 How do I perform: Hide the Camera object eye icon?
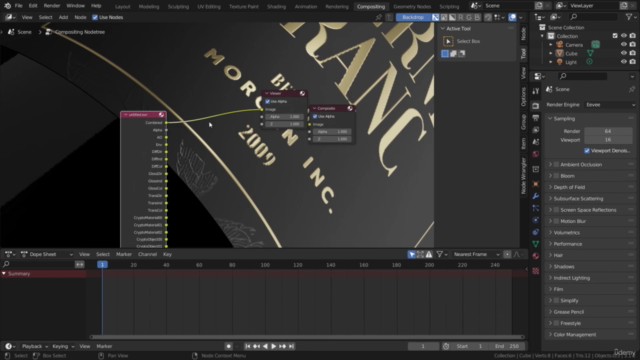pos(623,44)
